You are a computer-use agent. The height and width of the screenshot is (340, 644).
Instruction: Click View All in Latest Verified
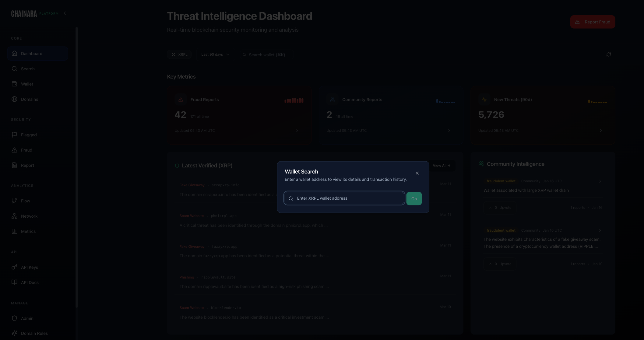click(442, 166)
